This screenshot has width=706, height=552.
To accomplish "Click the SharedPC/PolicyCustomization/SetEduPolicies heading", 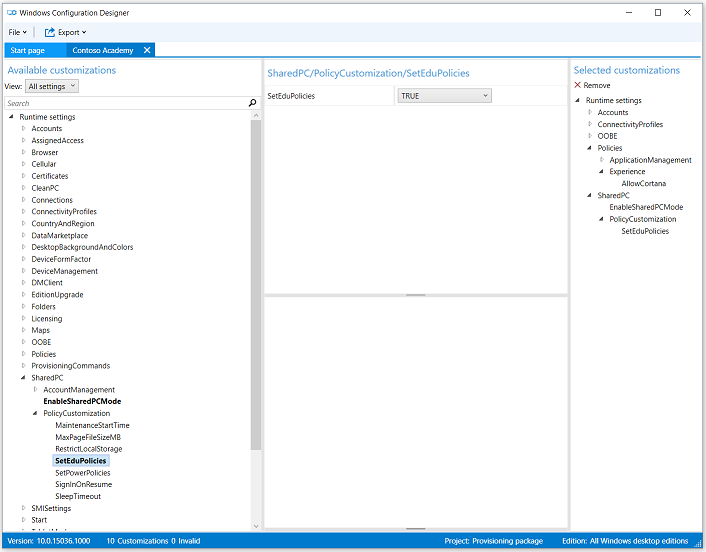I will pyautogui.click(x=368, y=73).
